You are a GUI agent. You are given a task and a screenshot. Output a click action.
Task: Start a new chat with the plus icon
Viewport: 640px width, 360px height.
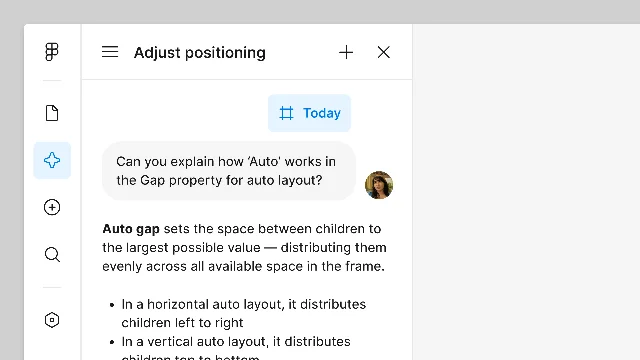346,52
